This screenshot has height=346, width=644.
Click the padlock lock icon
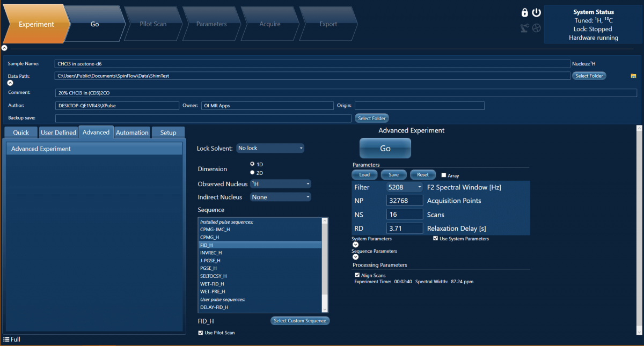tap(525, 13)
